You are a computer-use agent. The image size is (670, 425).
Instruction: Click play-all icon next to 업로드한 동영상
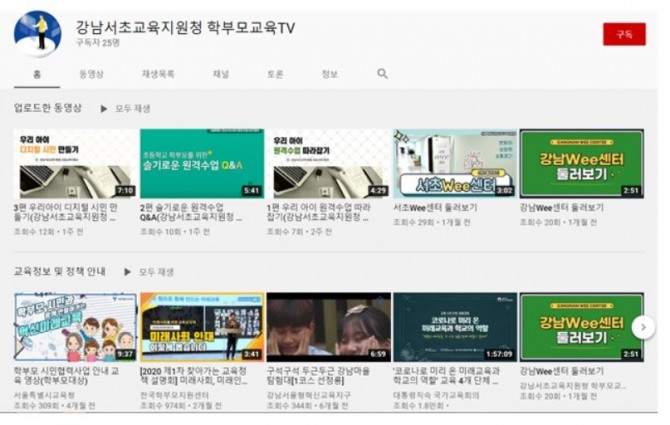point(103,109)
